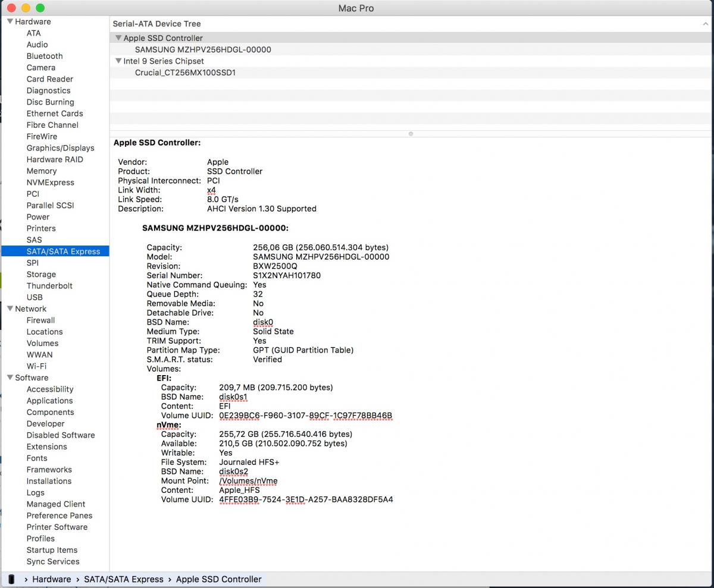Select WWAN entry
Viewport: 714px width, 588px height.
click(39, 355)
